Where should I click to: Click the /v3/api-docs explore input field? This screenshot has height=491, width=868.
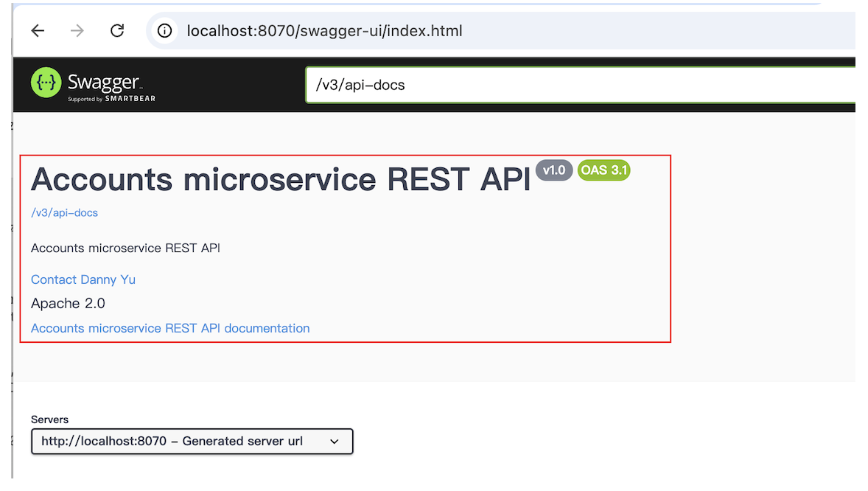581,85
